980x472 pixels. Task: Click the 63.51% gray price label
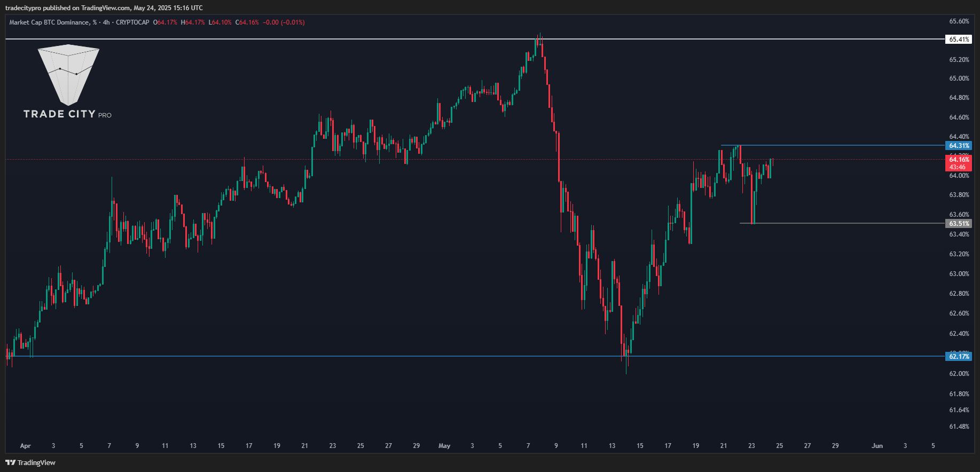point(959,223)
